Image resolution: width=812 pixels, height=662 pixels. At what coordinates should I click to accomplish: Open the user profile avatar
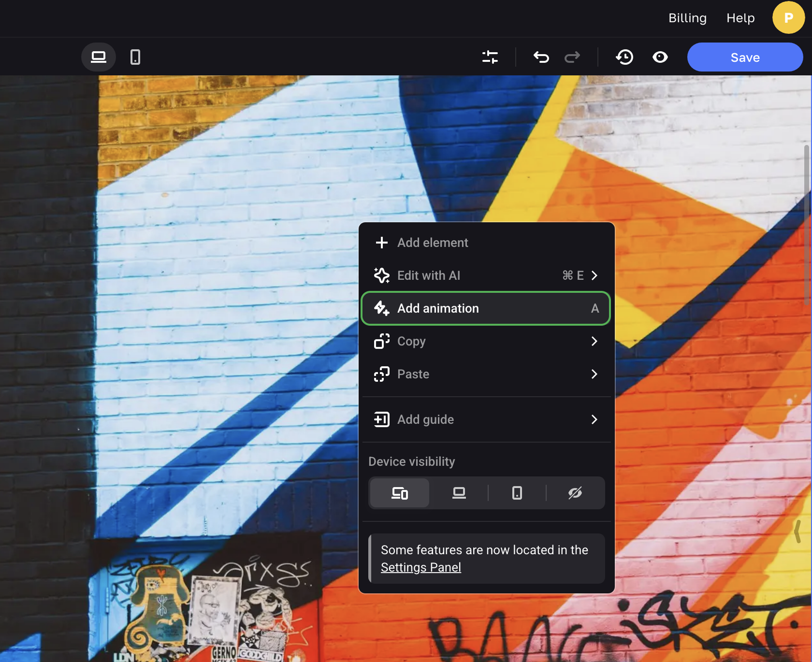[788, 17]
